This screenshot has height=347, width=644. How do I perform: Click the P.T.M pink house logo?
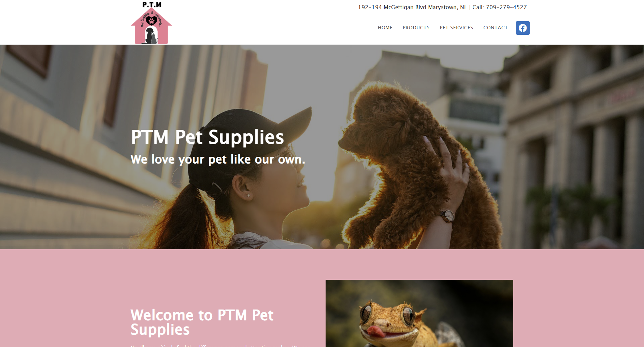click(151, 22)
